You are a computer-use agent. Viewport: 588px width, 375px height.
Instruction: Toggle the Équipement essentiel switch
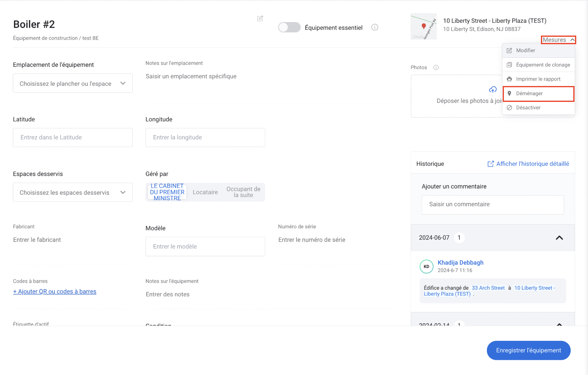(x=289, y=28)
